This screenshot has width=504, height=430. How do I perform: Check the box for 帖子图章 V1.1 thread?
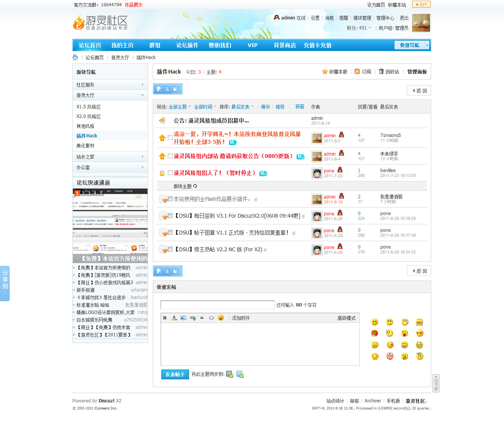pos(170,232)
